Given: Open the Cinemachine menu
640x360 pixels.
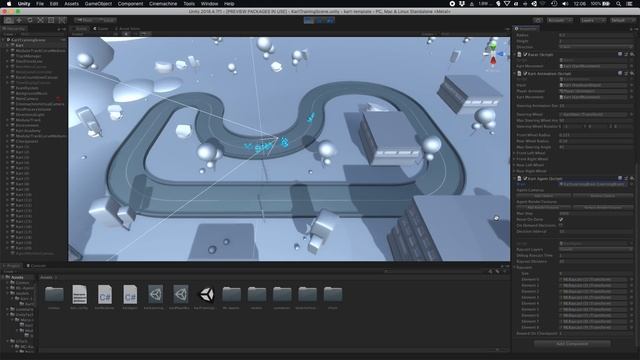Looking at the screenshot, I should click(163, 4).
